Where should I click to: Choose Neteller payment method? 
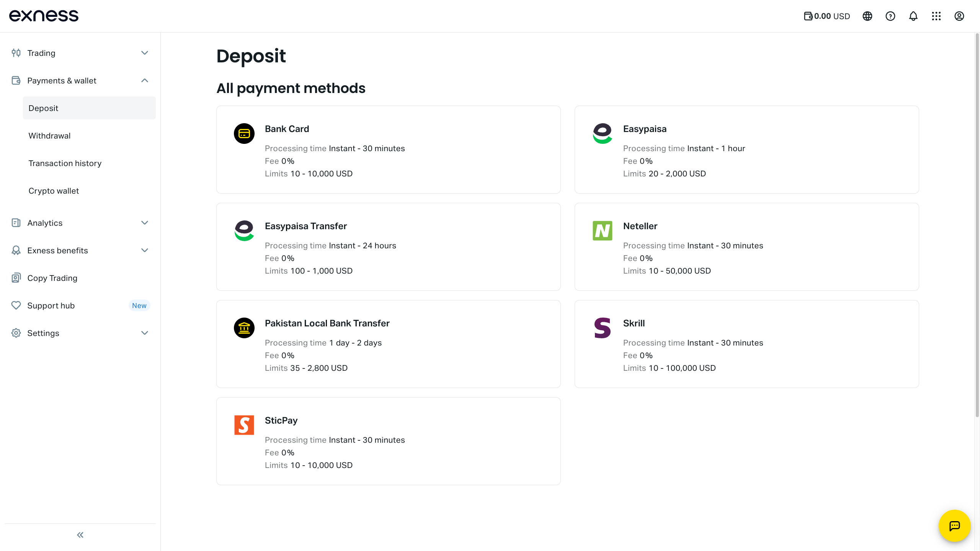point(747,247)
